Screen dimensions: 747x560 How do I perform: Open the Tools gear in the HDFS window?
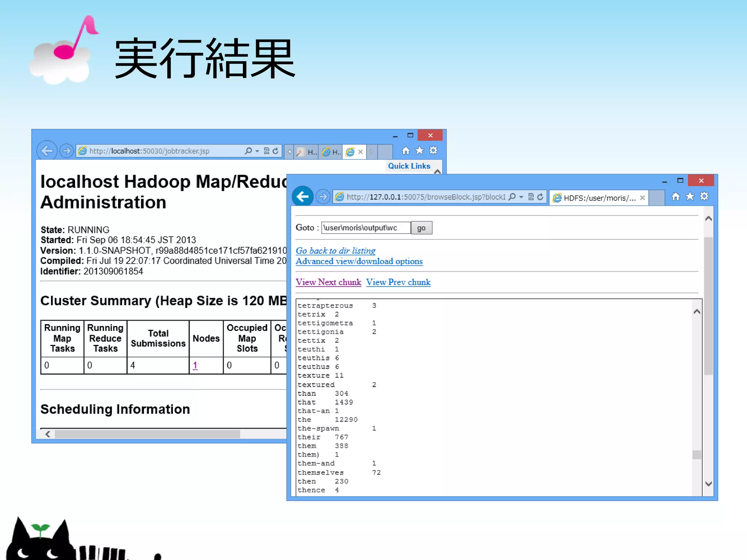click(704, 197)
